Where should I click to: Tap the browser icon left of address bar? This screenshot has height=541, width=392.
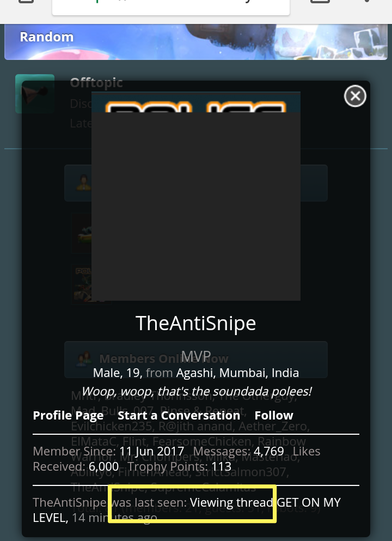(26, 2)
